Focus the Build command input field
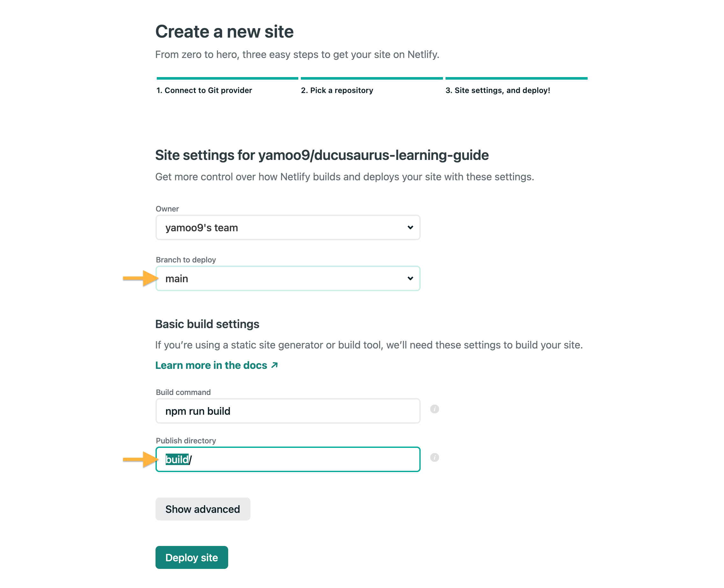 (x=287, y=411)
